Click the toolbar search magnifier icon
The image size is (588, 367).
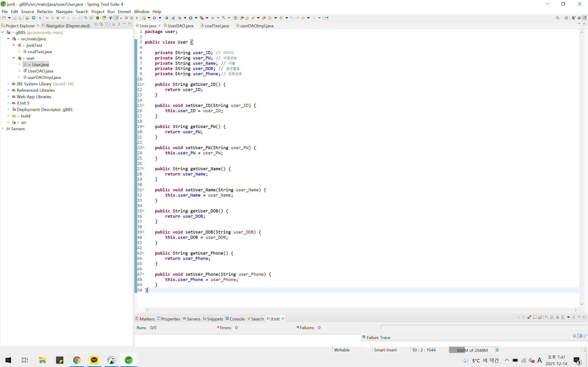(558, 18)
